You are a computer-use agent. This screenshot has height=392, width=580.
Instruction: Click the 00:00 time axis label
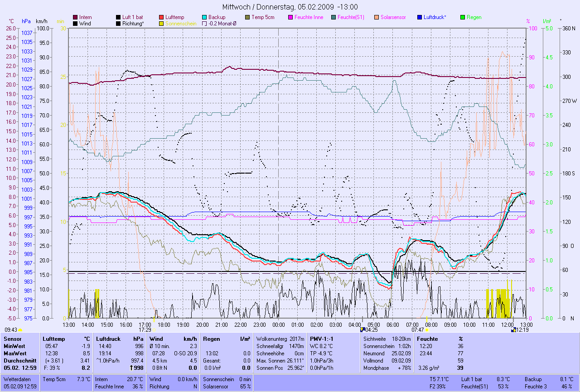pos(278,324)
